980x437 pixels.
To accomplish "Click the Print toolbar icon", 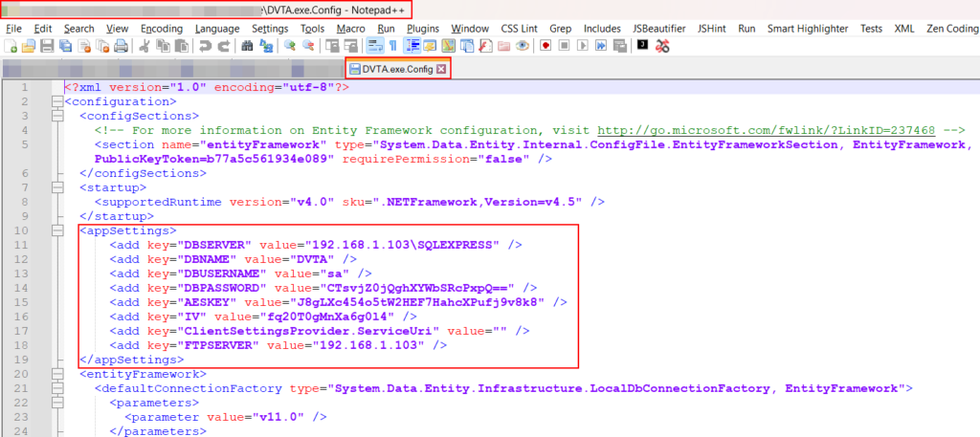I will (121, 46).
